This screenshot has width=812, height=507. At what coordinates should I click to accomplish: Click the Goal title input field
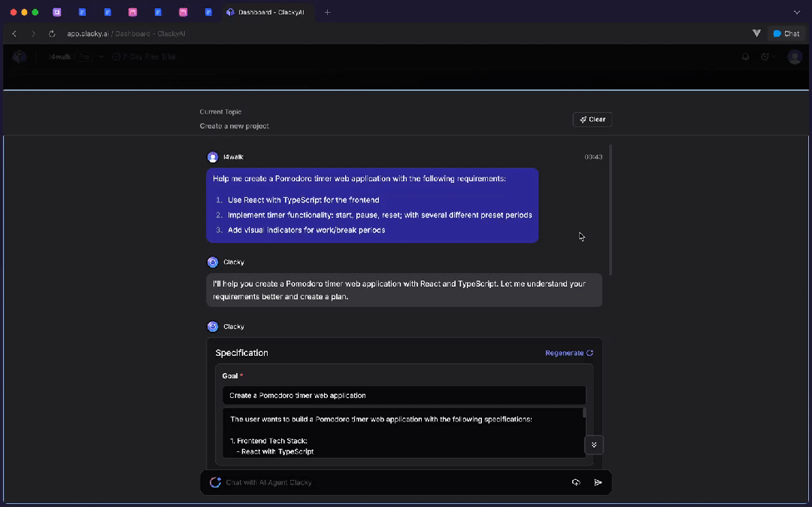pos(404,396)
